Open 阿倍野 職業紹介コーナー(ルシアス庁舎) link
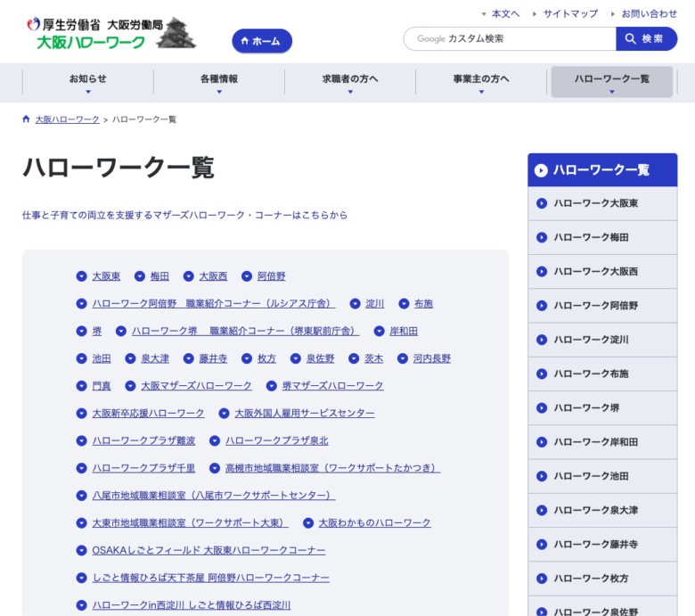The width and height of the screenshot is (695, 616). coord(214,304)
